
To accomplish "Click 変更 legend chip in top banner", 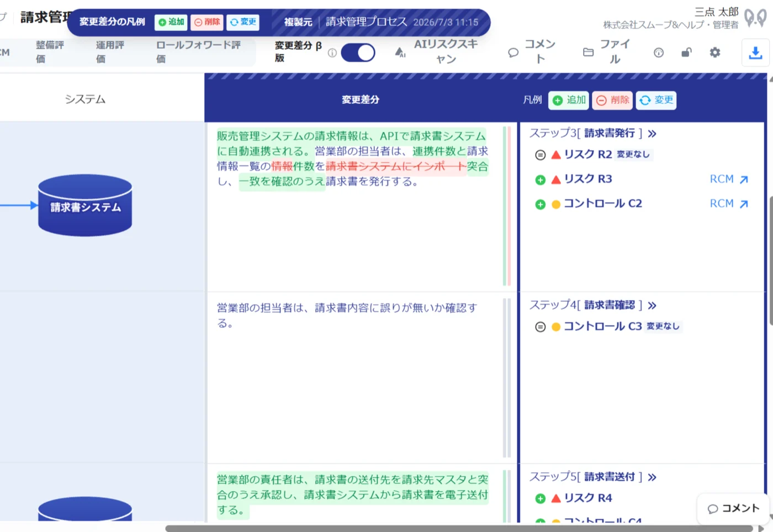I will 243,22.
